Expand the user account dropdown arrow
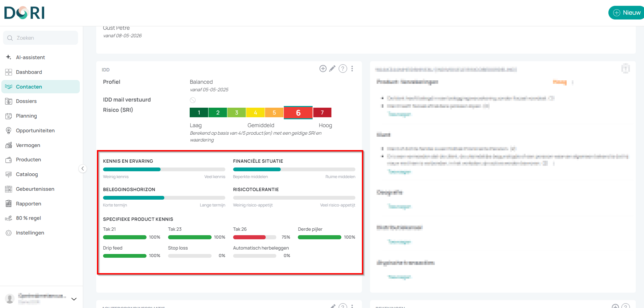 74,299
